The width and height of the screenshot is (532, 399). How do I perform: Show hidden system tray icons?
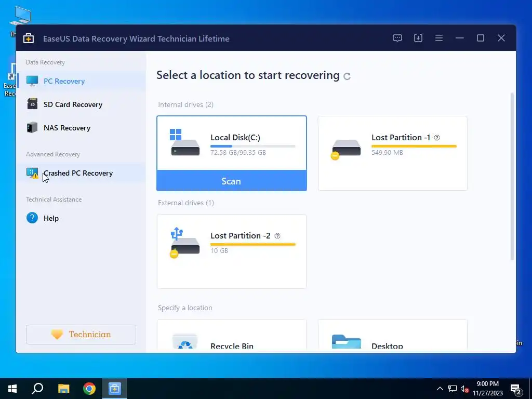[x=440, y=389]
